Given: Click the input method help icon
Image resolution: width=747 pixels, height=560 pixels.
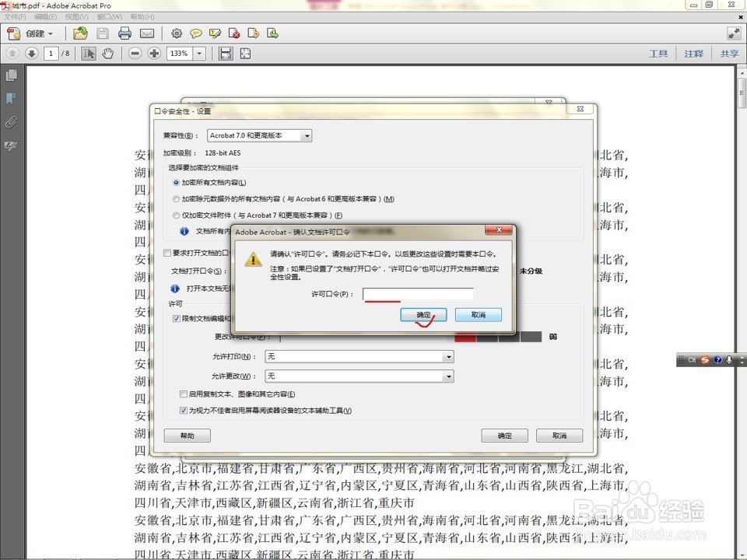Looking at the screenshot, I should (x=717, y=360).
